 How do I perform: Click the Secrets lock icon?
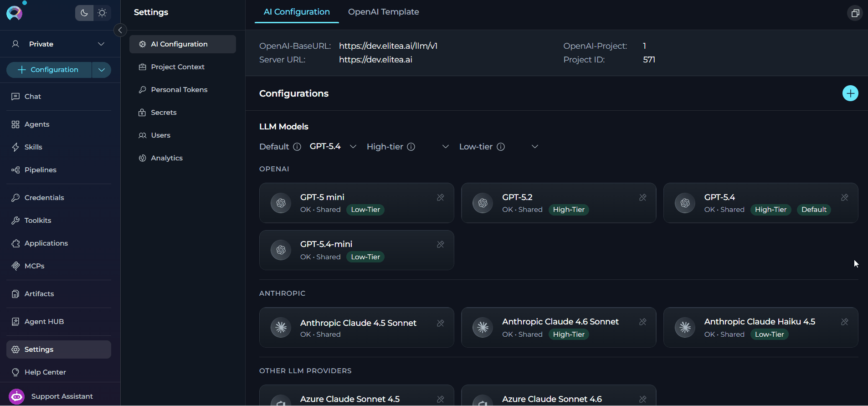(x=143, y=113)
